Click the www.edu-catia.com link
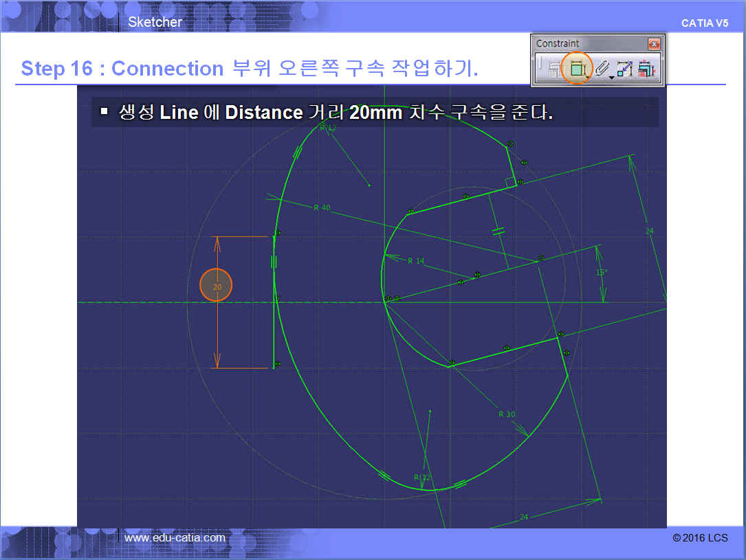 coord(175,537)
